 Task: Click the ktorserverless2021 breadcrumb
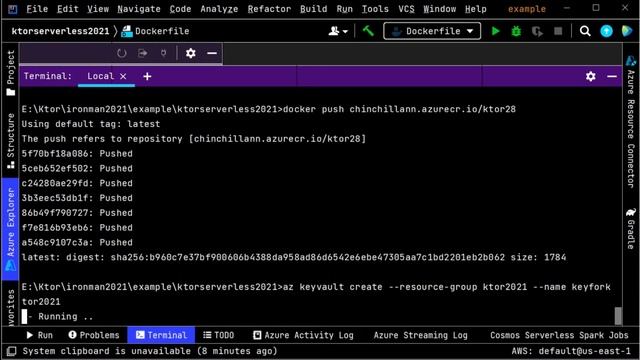coord(60,31)
